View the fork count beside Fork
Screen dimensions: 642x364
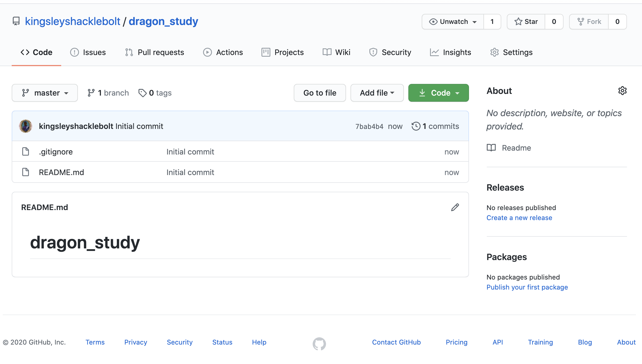click(617, 22)
